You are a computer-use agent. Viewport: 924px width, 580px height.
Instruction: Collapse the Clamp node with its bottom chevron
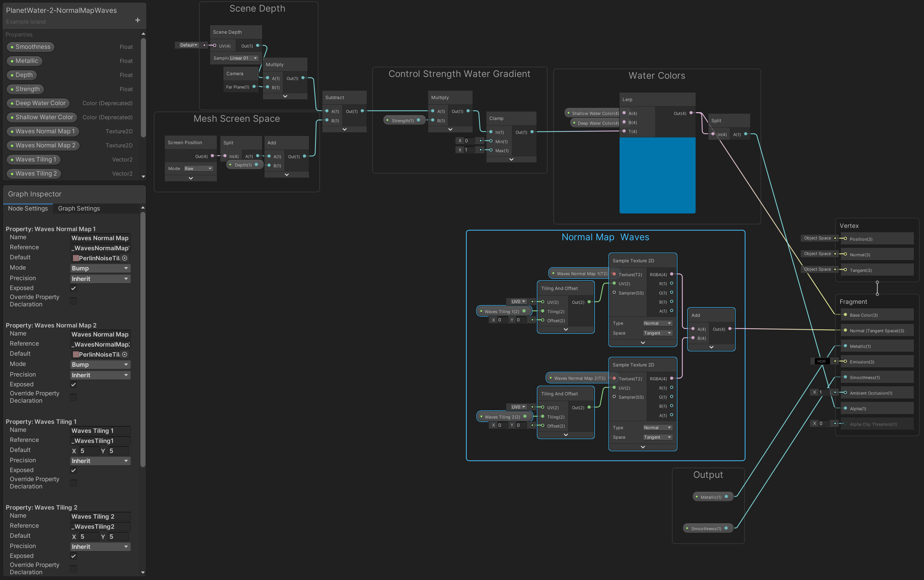click(x=511, y=159)
